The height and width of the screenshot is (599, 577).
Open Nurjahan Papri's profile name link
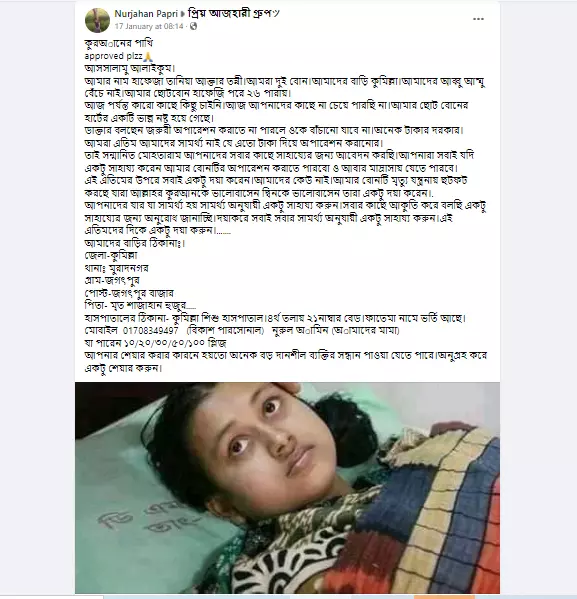click(x=146, y=14)
